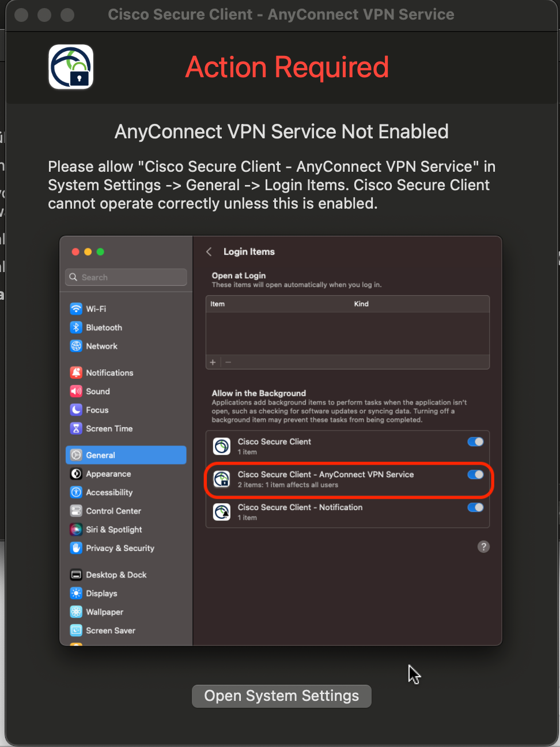Click the Cisco Secure Client lock-globe logo

pos(71,67)
